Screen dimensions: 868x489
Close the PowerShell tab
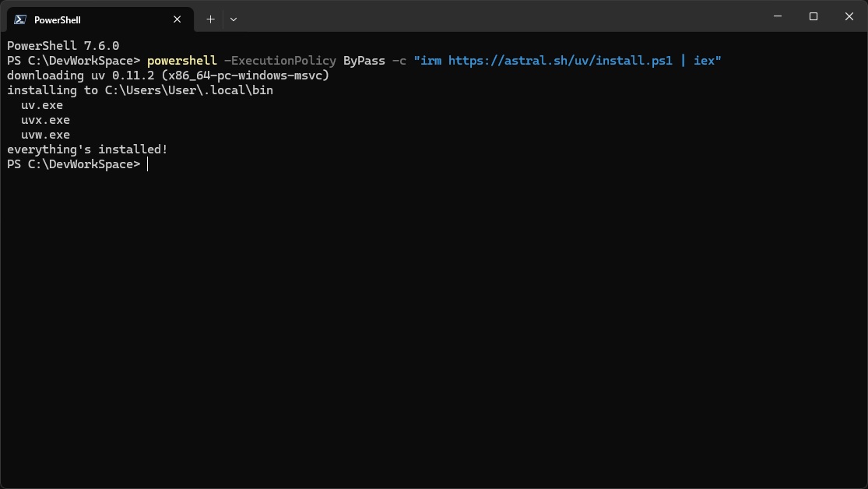(x=179, y=19)
